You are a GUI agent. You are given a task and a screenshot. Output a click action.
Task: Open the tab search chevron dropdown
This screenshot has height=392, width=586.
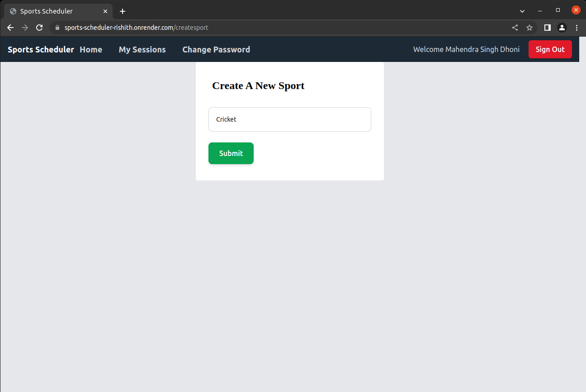[522, 10]
